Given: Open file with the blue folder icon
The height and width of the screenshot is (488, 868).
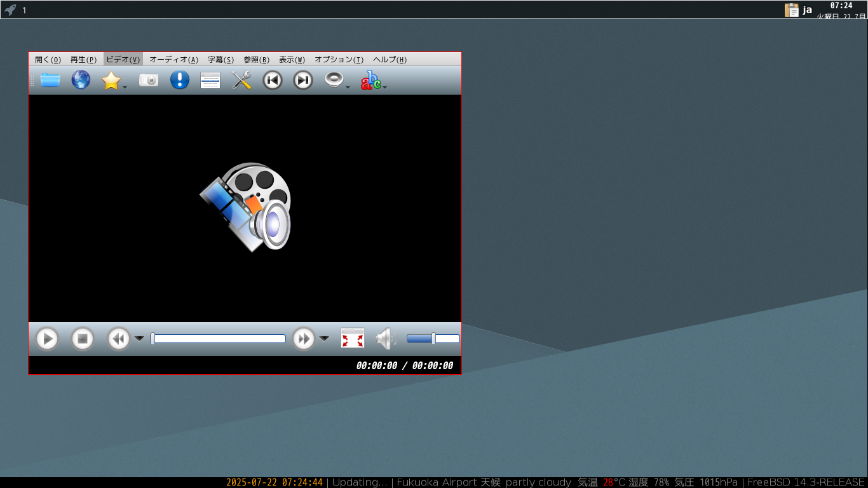Looking at the screenshot, I should (50, 80).
